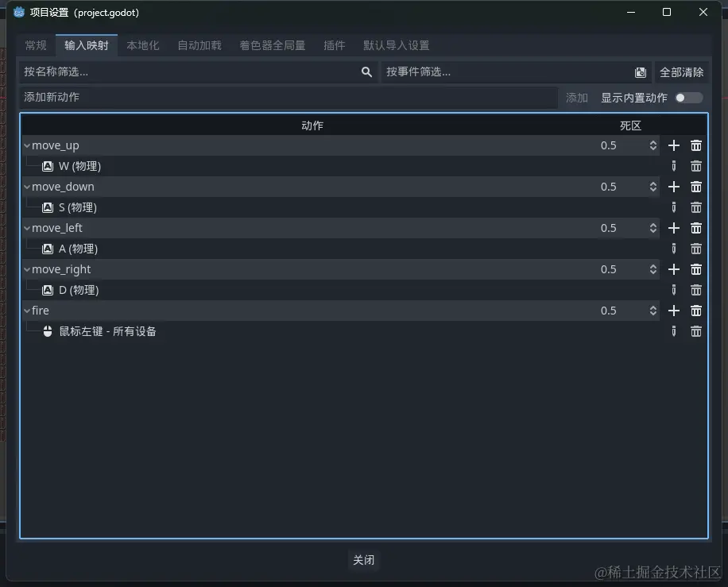Focus the 按名称筛选 field
728x587 pixels.
(198, 72)
